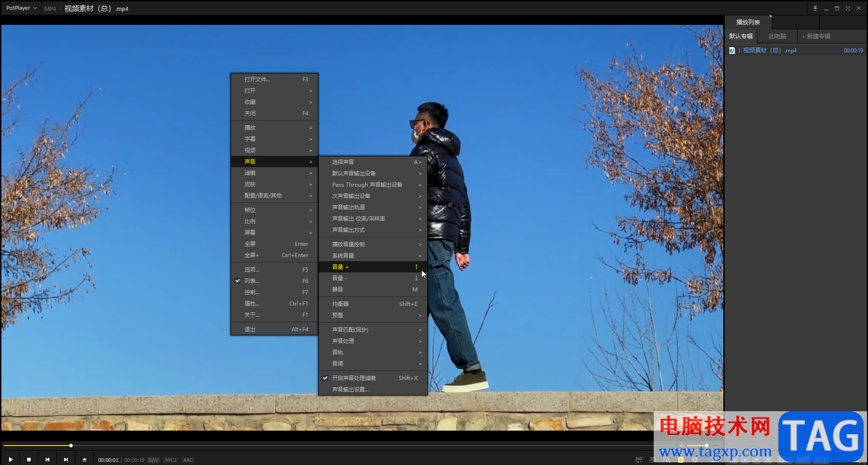Click the Play button
This screenshot has width=868, height=465.
(x=10, y=460)
